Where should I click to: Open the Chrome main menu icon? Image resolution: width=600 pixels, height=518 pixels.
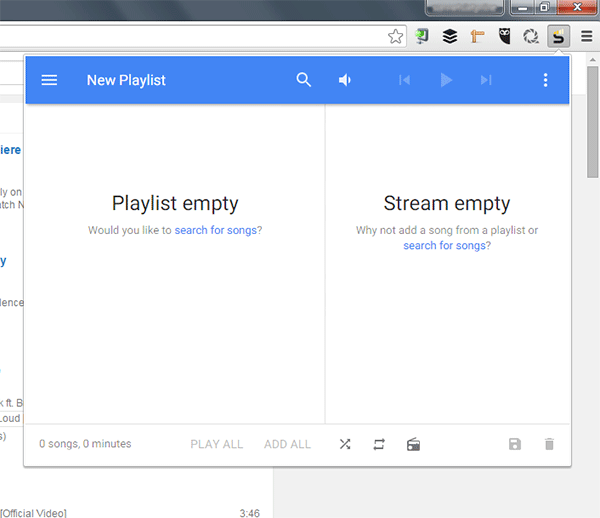(x=587, y=36)
